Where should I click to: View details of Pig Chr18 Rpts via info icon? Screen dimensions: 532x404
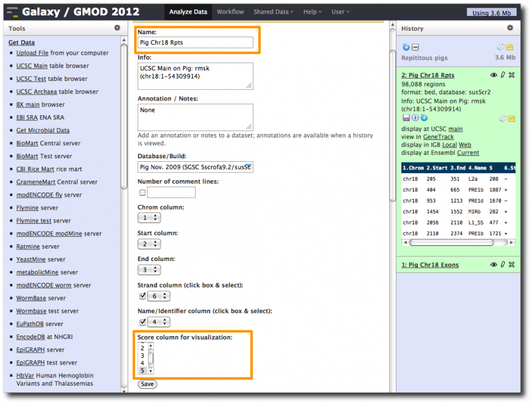tap(415, 118)
